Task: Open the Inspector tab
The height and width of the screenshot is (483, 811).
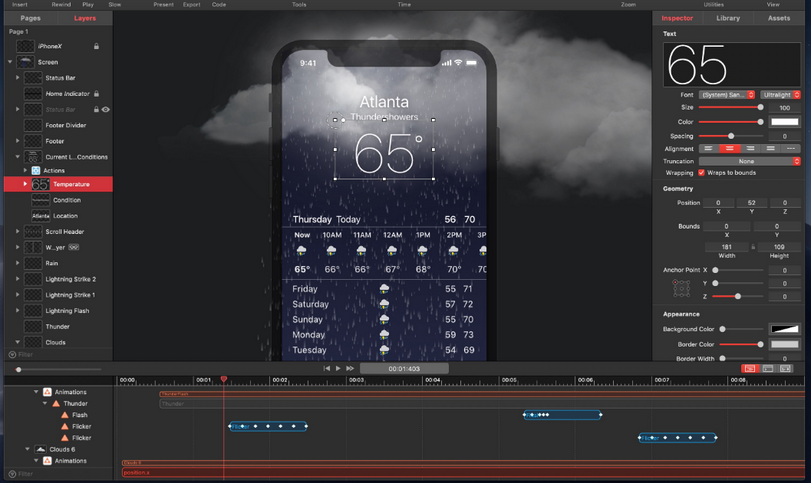Action: click(677, 18)
